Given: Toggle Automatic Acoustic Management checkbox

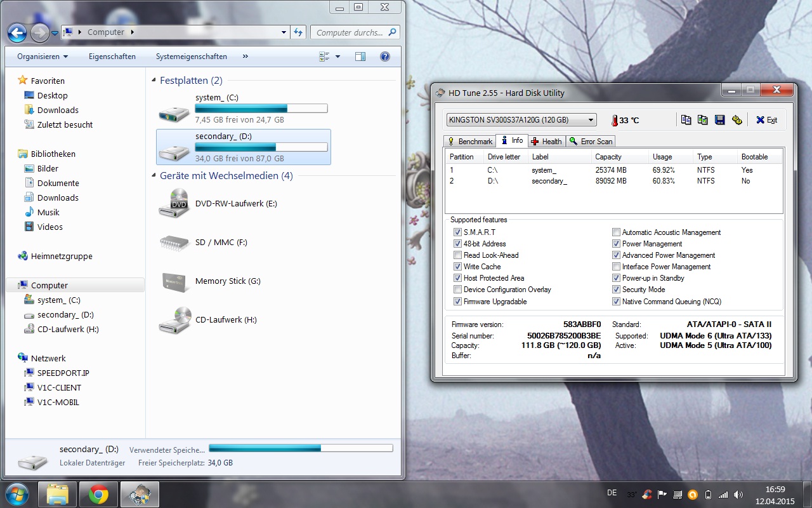Looking at the screenshot, I should coord(616,232).
